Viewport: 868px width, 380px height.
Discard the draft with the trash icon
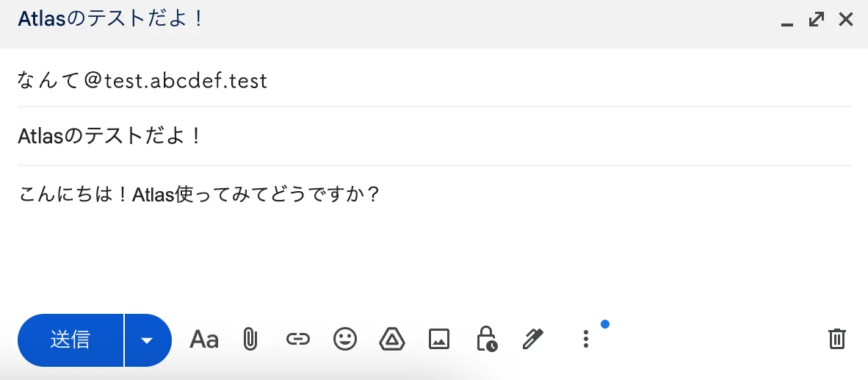[x=837, y=339]
